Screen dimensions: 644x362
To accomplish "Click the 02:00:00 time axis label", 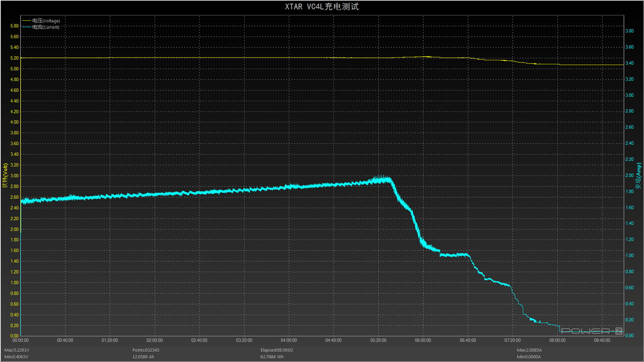I will pyautogui.click(x=155, y=340).
